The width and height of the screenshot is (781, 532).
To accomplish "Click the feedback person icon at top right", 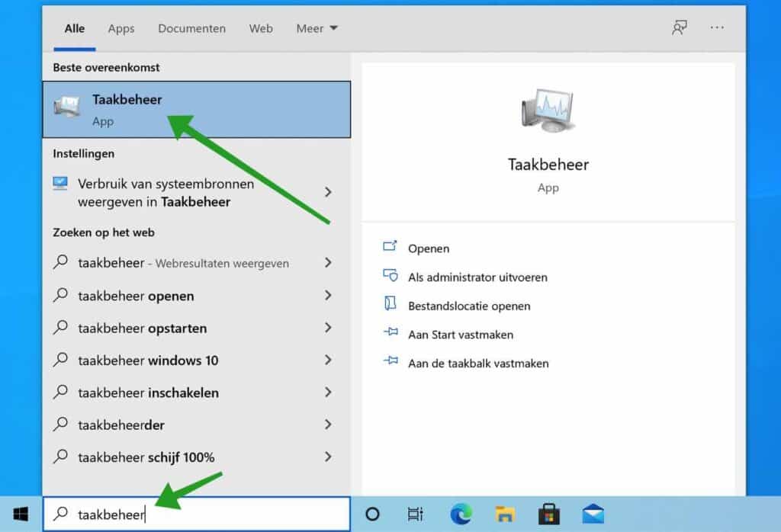I will [679, 27].
